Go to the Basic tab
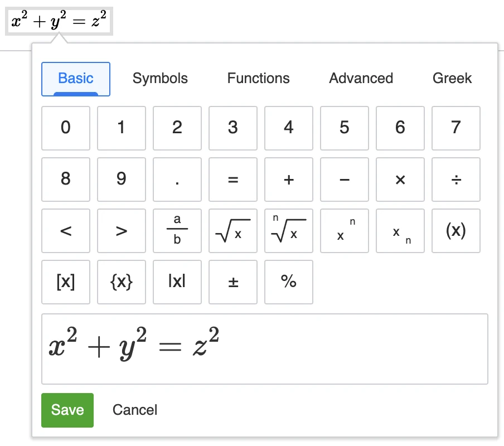504x446 pixels. coord(76,79)
